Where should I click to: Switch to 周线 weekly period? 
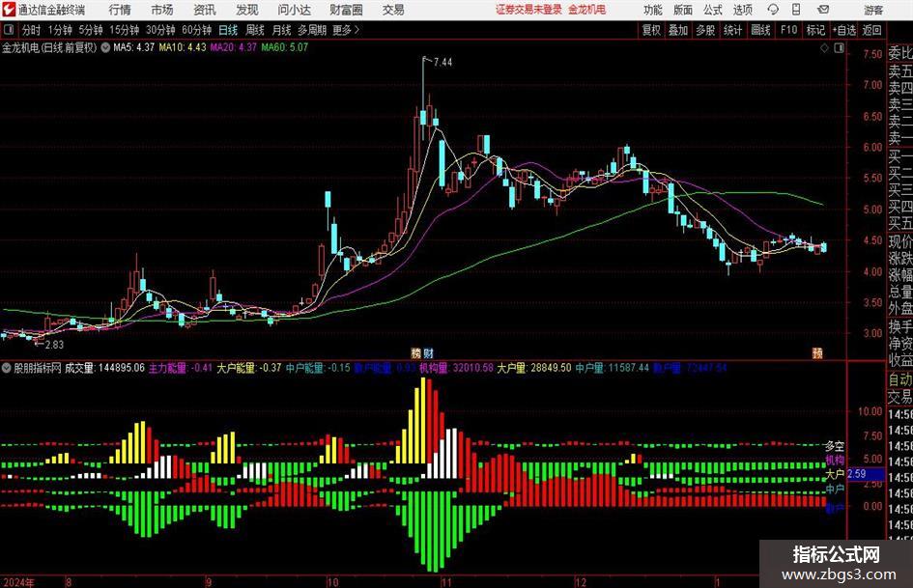tap(255, 30)
